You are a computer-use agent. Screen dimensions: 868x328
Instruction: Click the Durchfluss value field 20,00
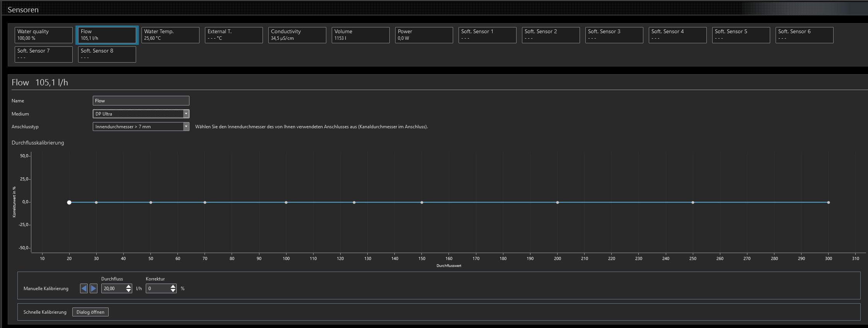113,289
